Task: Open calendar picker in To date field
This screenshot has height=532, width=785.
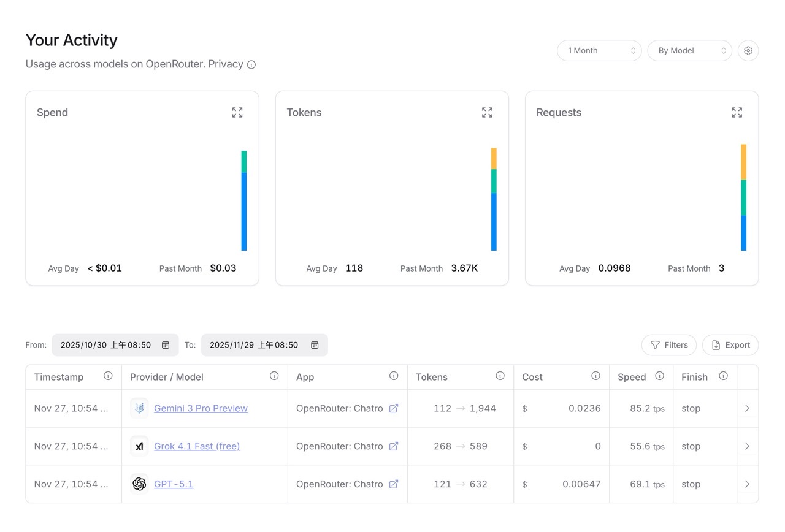Action: (315, 345)
